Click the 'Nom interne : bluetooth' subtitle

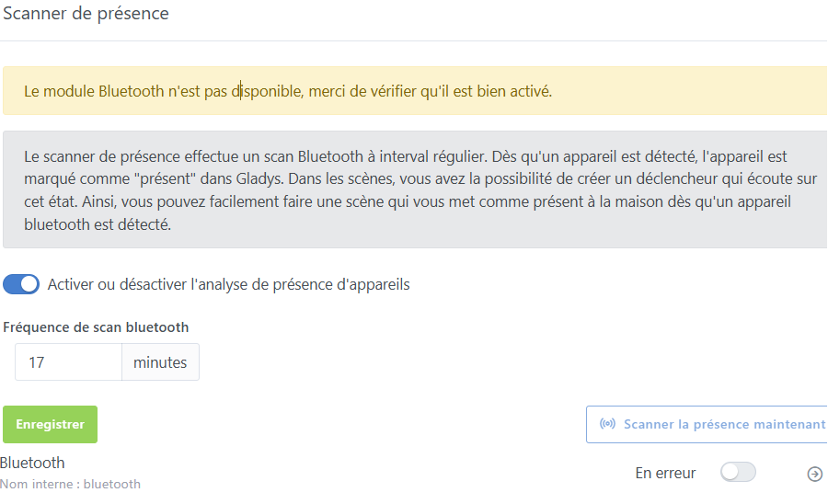pos(70,484)
